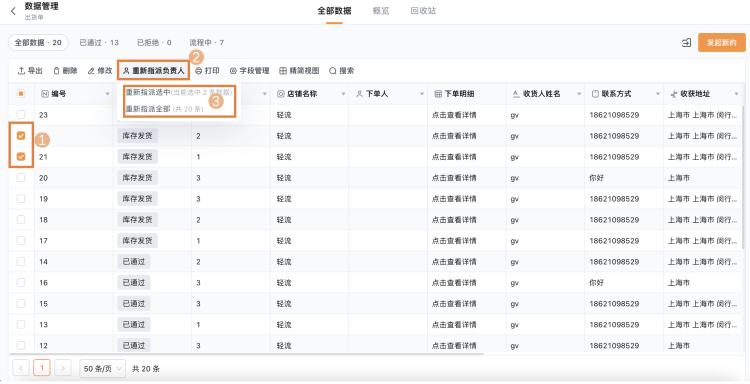Open 重新指派负责人 reassign menu

point(154,71)
